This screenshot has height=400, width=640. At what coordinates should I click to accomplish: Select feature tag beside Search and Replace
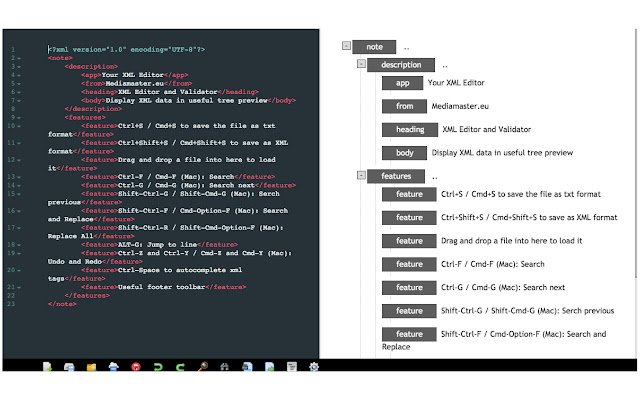coord(409,334)
